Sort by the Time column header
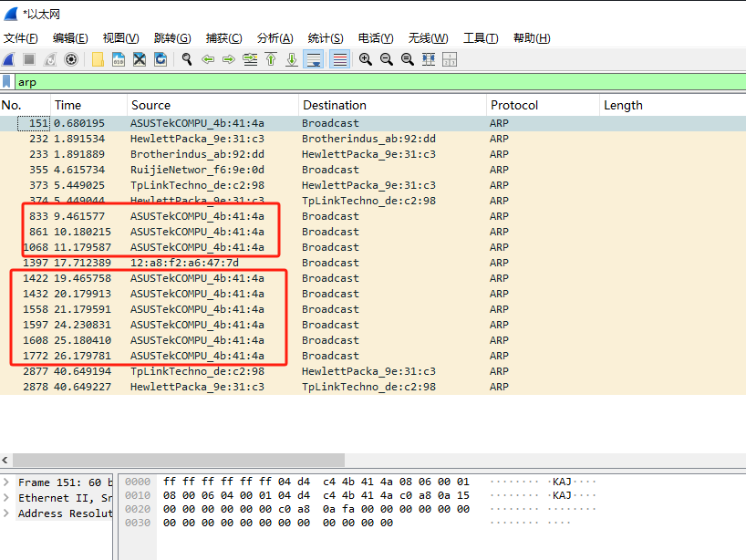Screen dimensions: 746x560 click(89, 105)
